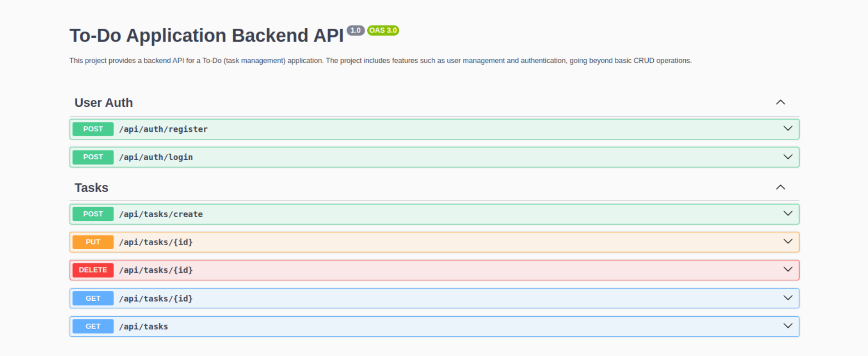This screenshot has width=868, height=356.
Task: Click the OAS 3.0 badge
Action: coord(383,30)
